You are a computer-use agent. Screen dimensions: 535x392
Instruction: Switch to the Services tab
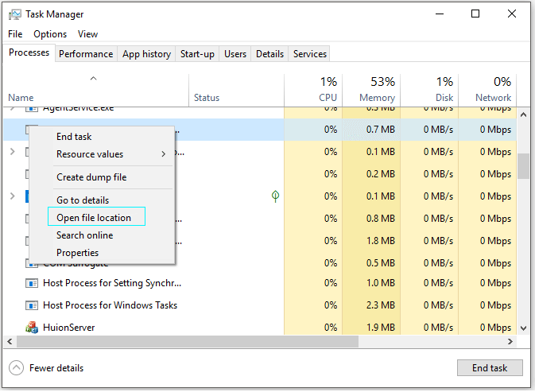(x=310, y=54)
